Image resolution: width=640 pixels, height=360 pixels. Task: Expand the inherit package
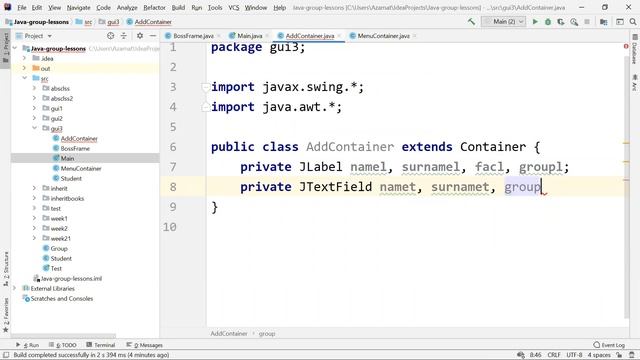coord(35,188)
